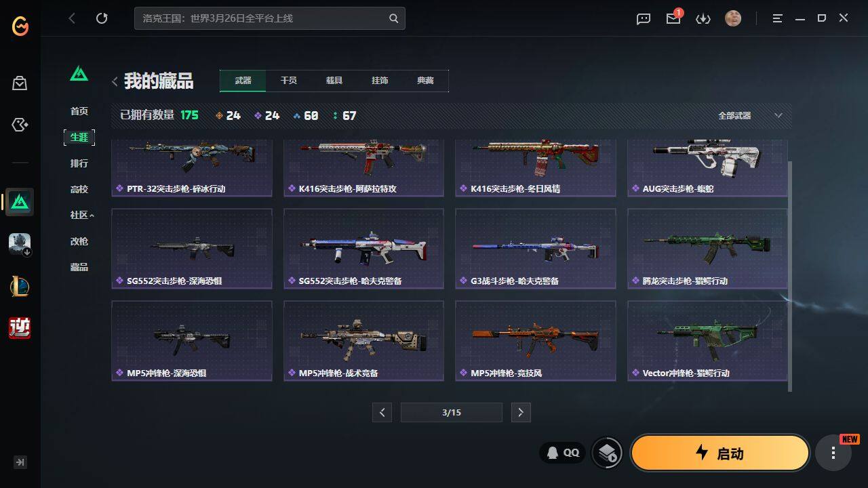
Task: Open the download manager icon
Action: pyautogui.click(x=703, y=19)
